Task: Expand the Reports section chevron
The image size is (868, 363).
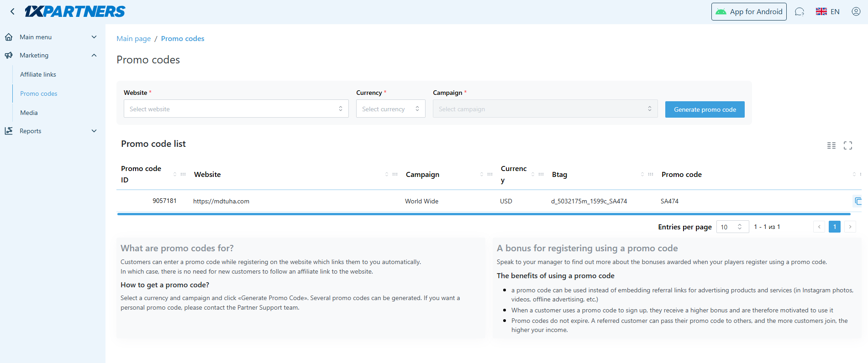Action: pos(94,131)
